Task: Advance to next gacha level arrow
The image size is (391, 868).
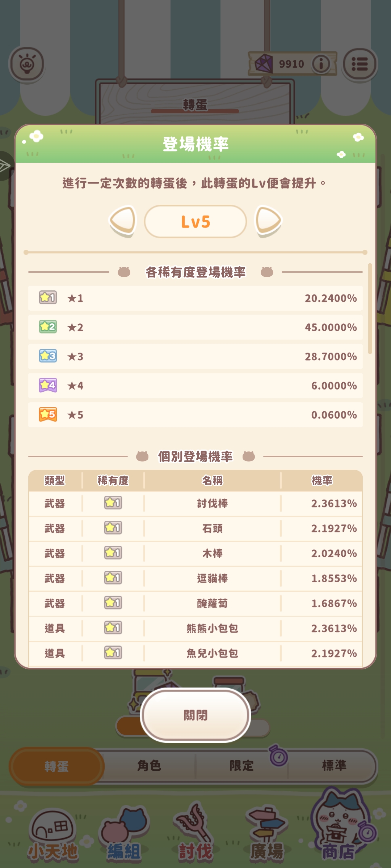Action: pos(268,221)
